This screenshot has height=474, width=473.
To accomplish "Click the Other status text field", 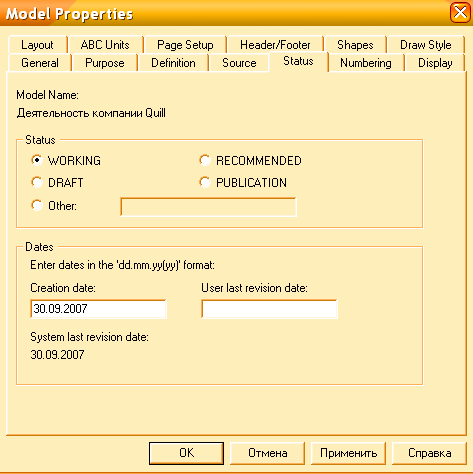I will [208, 207].
